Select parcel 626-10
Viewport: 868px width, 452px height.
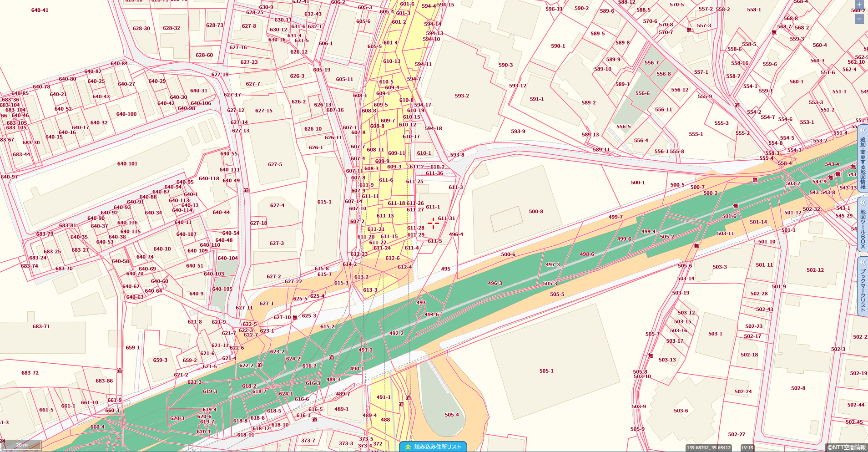[x=313, y=129]
